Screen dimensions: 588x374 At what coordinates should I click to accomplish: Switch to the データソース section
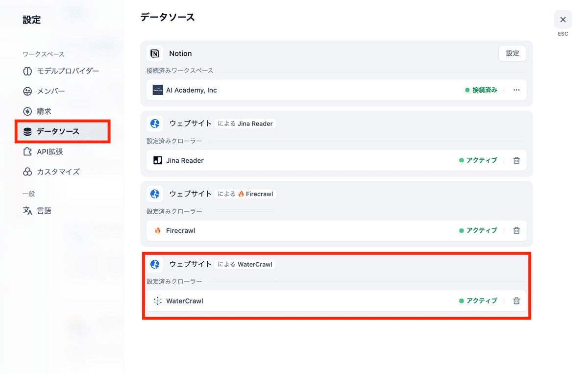click(53, 131)
